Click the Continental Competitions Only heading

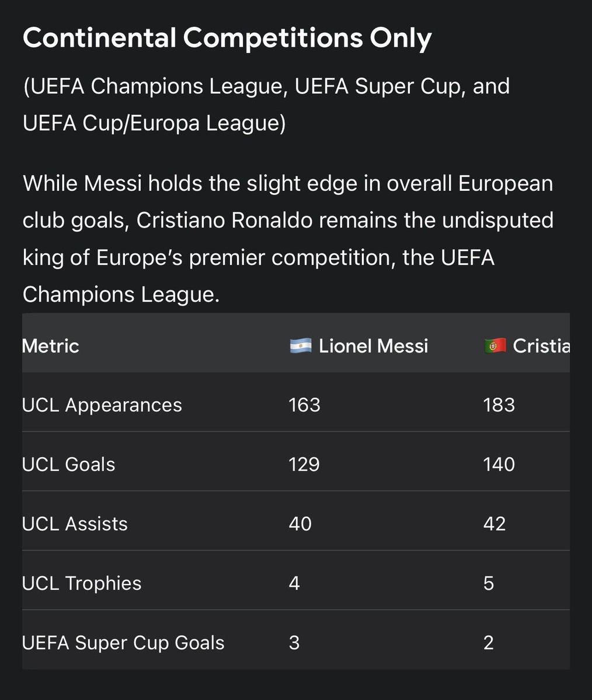point(227,38)
